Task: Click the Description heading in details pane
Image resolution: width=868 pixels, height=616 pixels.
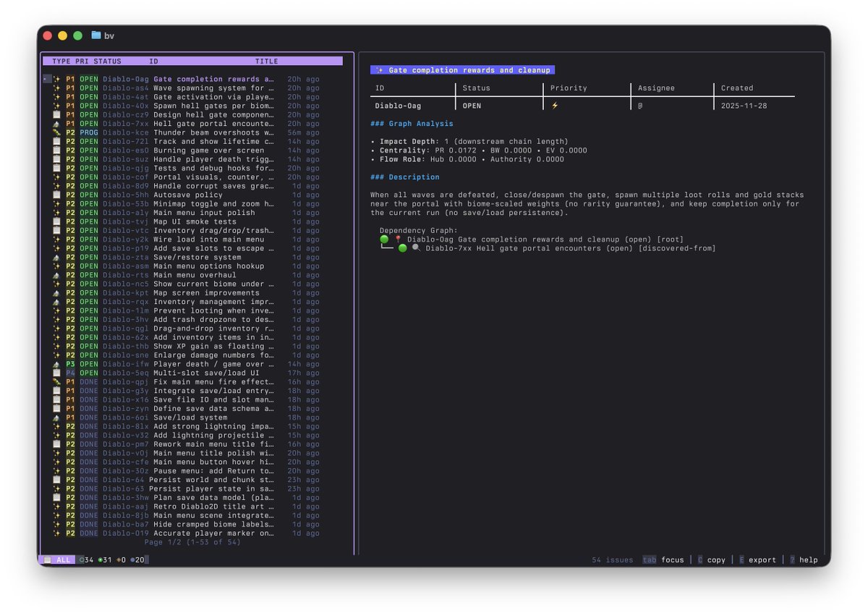Action: (x=405, y=177)
